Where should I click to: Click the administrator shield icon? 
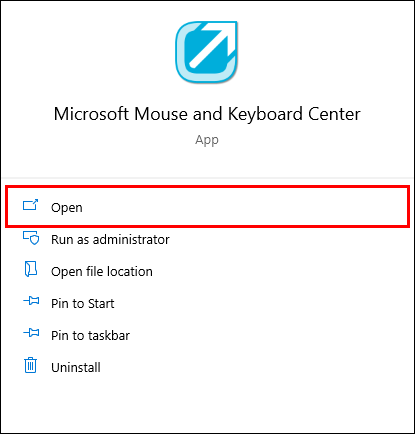[x=31, y=238]
